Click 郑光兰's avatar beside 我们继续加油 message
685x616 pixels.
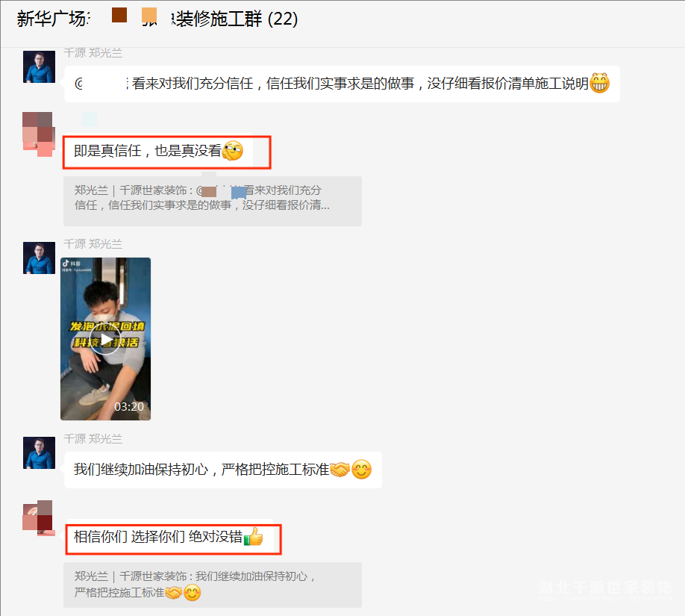pyautogui.click(x=39, y=453)
